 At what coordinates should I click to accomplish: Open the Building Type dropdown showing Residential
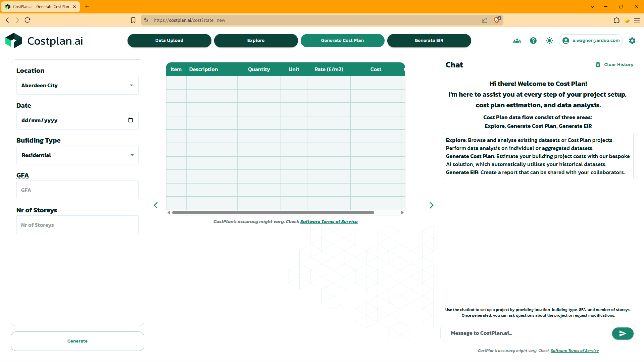77,155
